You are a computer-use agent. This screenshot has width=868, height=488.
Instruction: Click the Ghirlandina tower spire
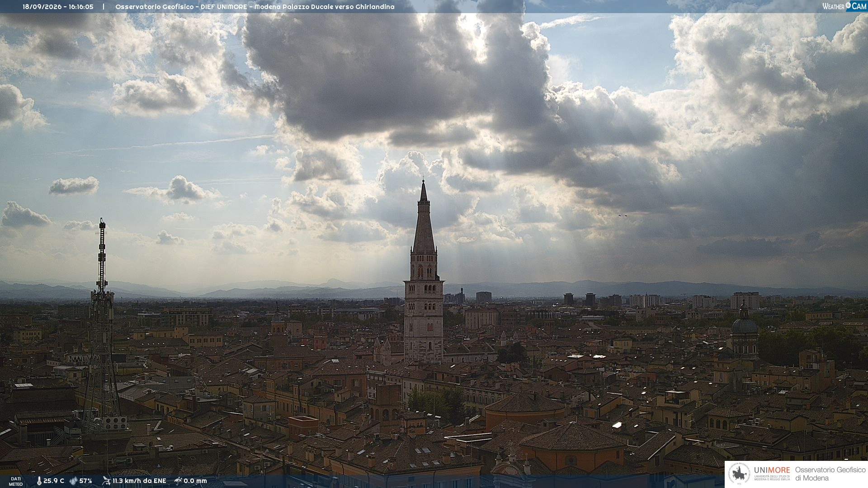(424, 216)
